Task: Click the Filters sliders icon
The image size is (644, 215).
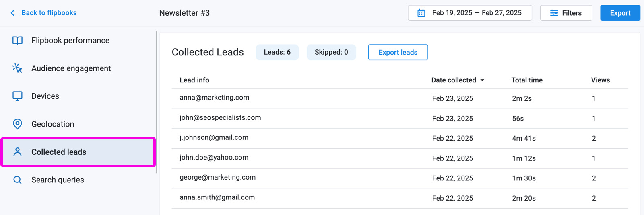Action: pyautogui.click(x=554, y=13)
